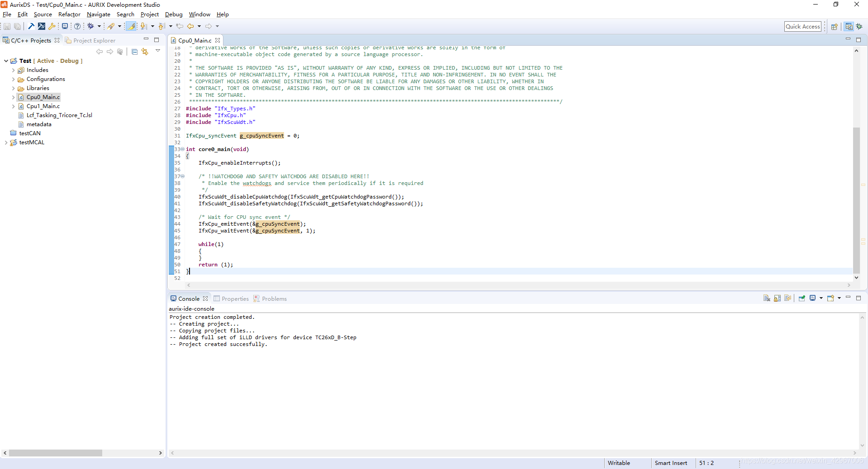Select the metadata file

(x=39, y=124)
